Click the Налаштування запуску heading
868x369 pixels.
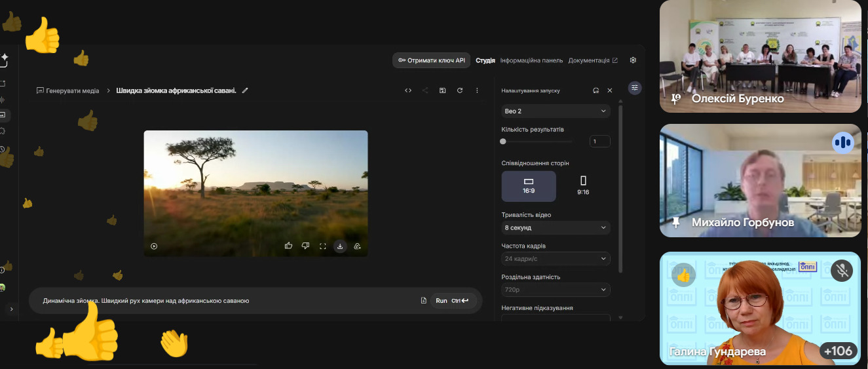(x=531, y=90)
